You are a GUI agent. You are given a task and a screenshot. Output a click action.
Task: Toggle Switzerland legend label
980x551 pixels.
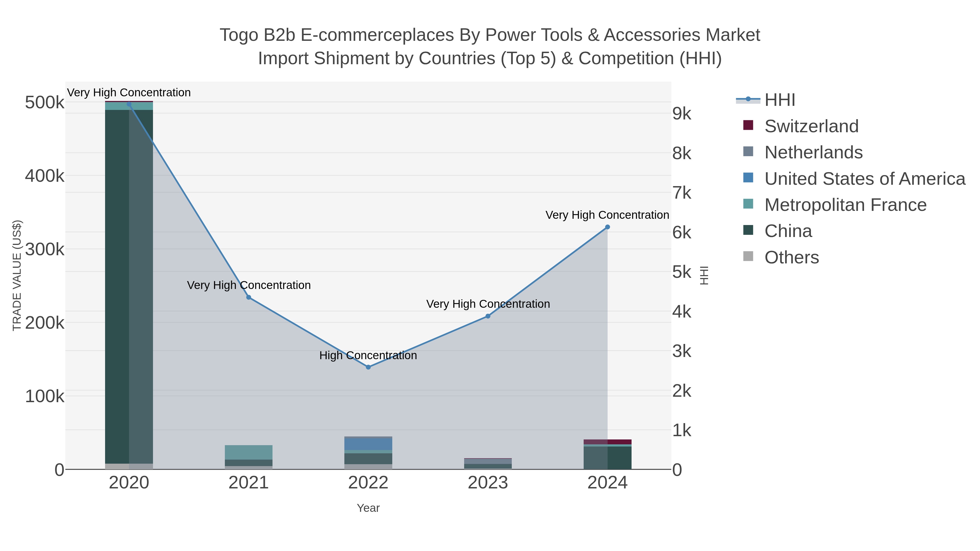pyautogui.click(x=811, y=126)
